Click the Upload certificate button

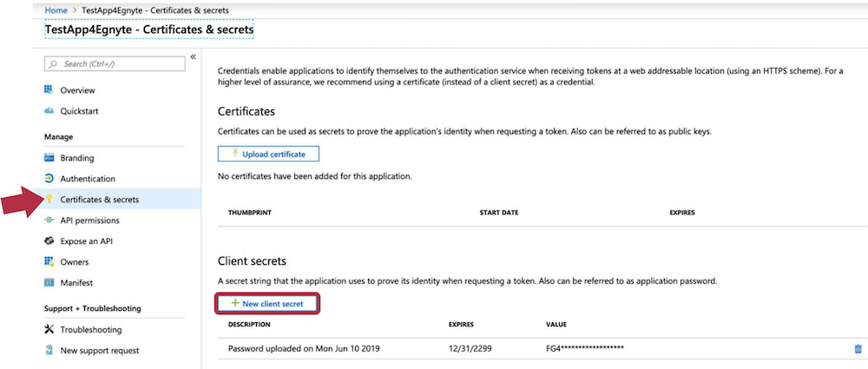click(x=268, y=154)
